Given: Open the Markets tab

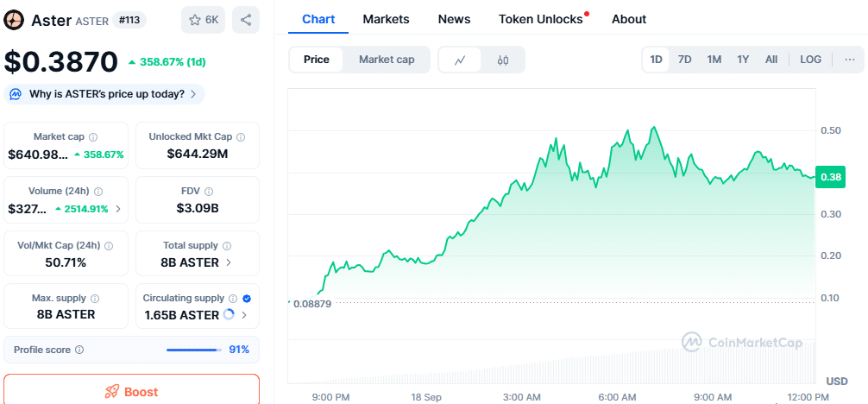Looking at the screenshot, I should (386, 19).
